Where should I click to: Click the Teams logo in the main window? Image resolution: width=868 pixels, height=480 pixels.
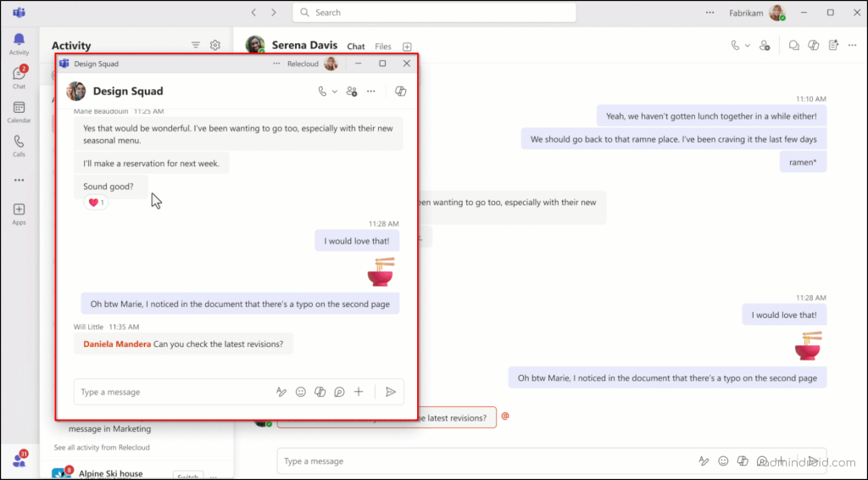pyautogui.click(x=19, y=12)
